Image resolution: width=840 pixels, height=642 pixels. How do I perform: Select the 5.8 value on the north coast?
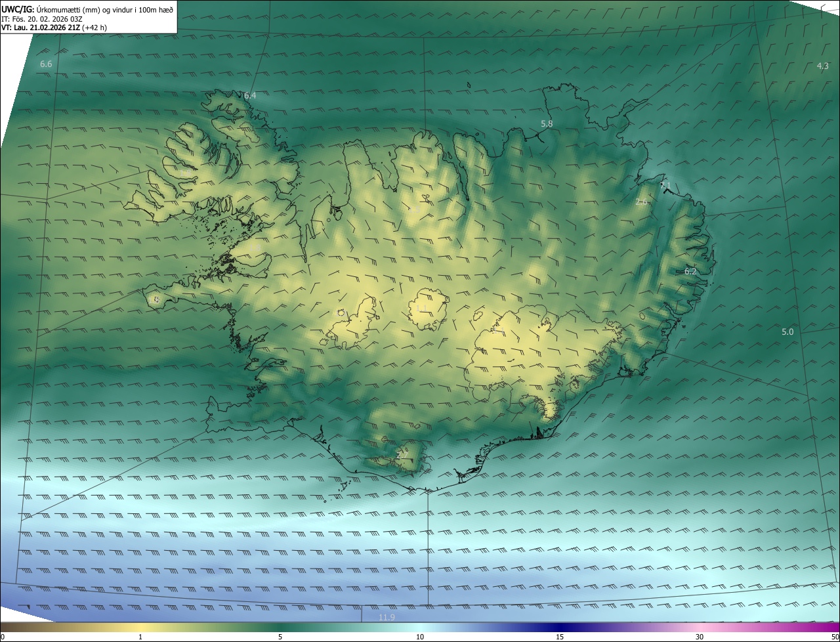[547, 124]
